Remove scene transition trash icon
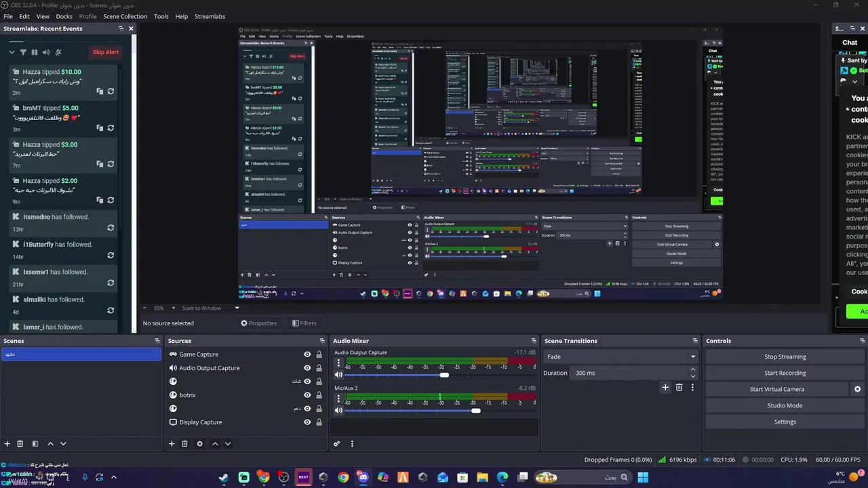 [679, 388]
